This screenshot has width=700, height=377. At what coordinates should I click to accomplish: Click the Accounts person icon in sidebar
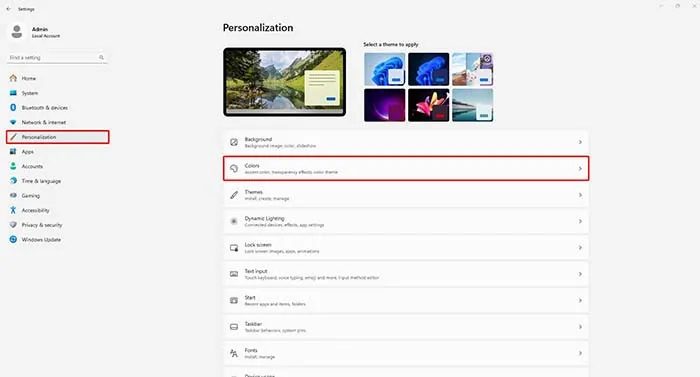(x=13, y=166)
